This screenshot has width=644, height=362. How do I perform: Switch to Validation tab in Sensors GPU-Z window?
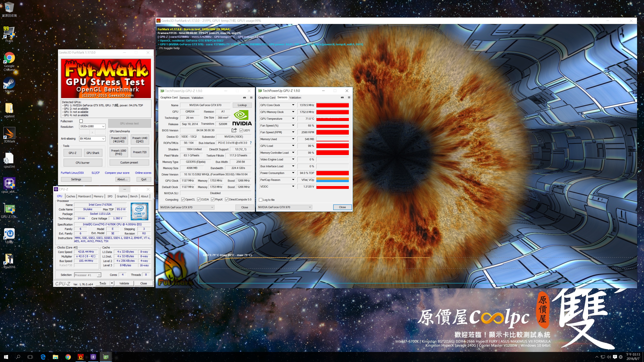295,97
